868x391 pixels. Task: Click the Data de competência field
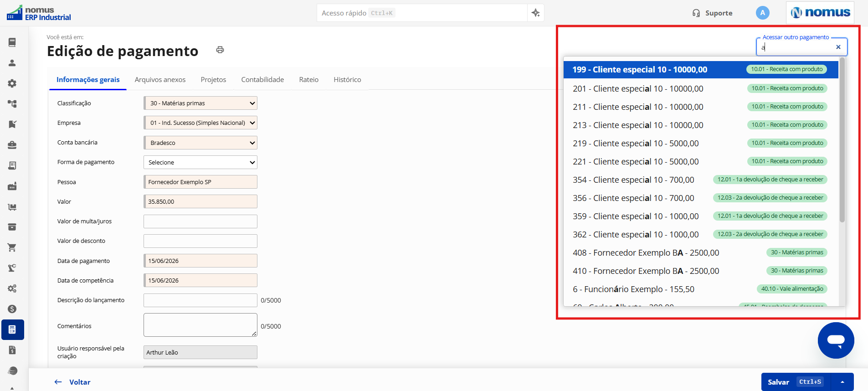[x=200, y=280]
